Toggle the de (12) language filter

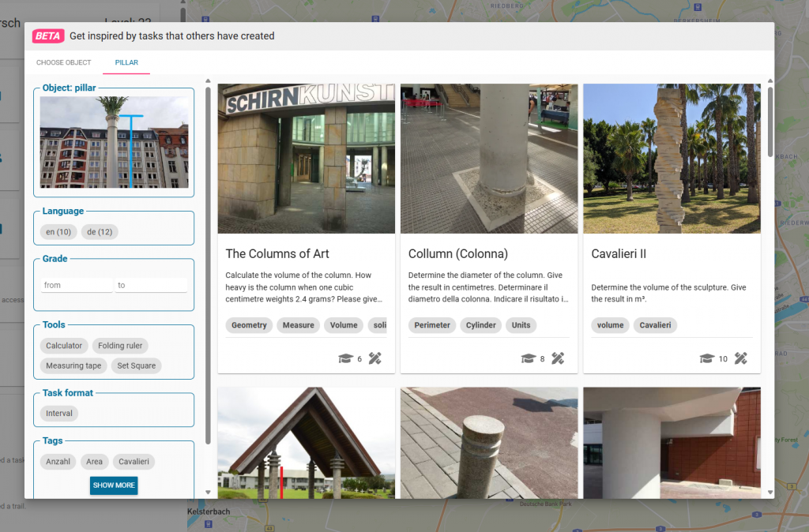click(100, 232)
